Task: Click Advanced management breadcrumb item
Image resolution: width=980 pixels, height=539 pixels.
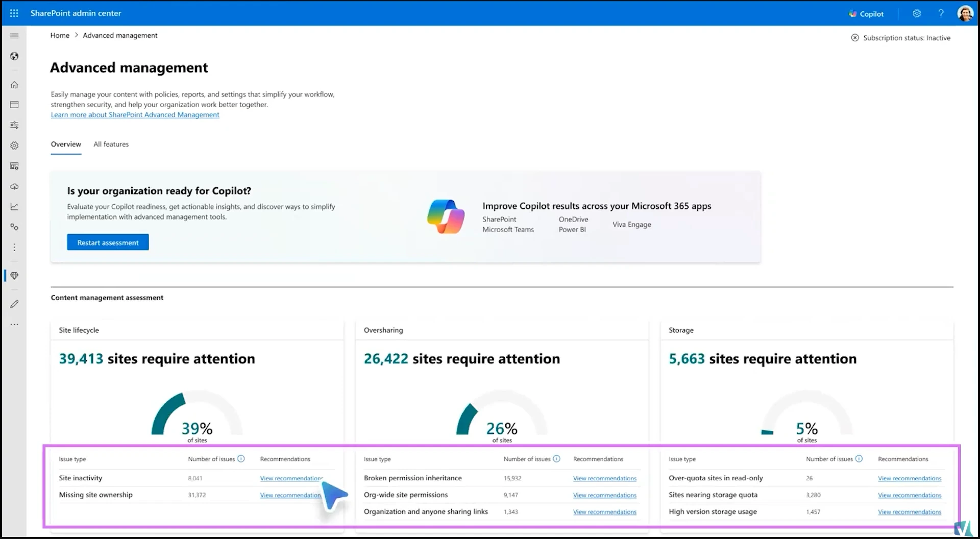Action: coord(120,35)
